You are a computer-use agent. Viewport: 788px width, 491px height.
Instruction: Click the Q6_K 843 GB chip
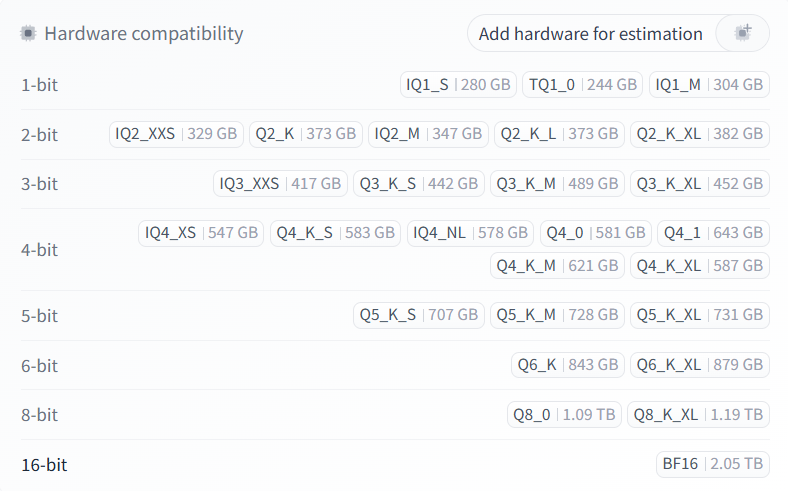(x=568, y=365)
